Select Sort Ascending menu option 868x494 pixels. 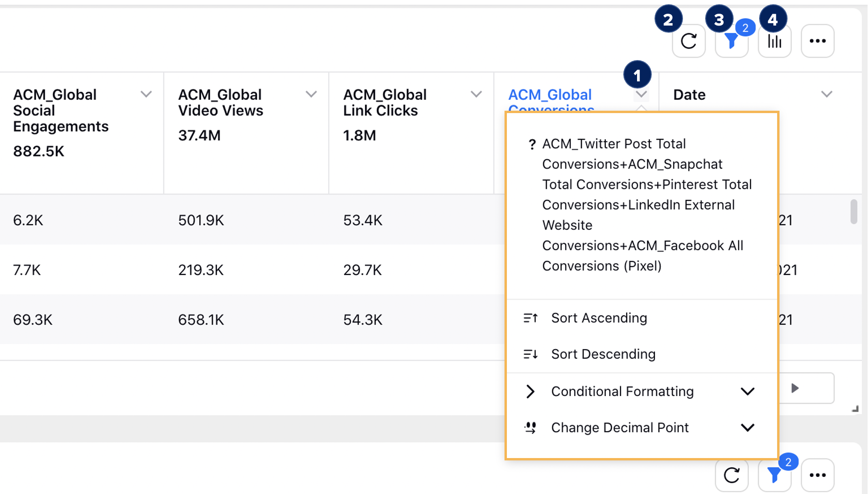pos(642,318)
